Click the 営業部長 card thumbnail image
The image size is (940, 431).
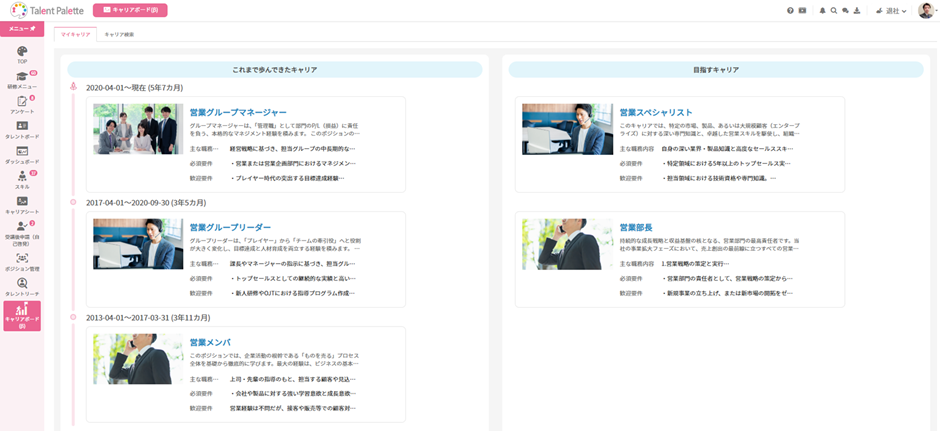click(x=567, y=244)
